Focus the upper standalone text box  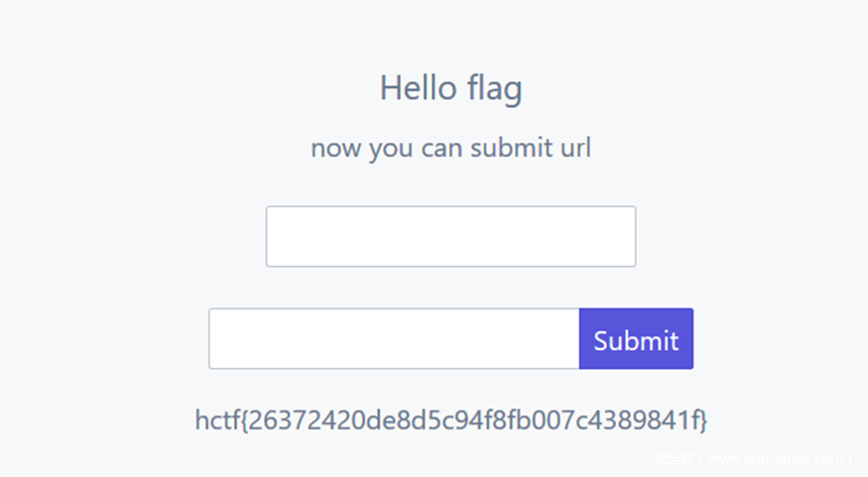[450, 236]
